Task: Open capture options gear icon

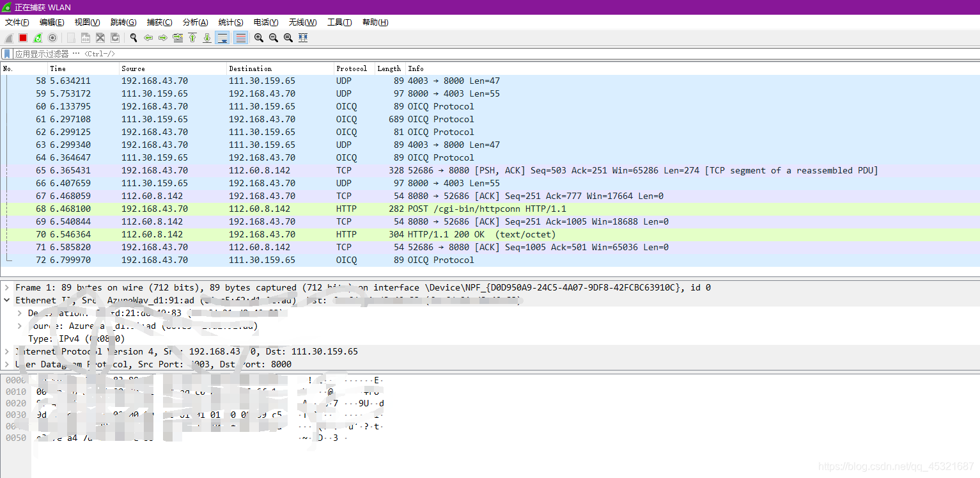Action: point(52,38)
